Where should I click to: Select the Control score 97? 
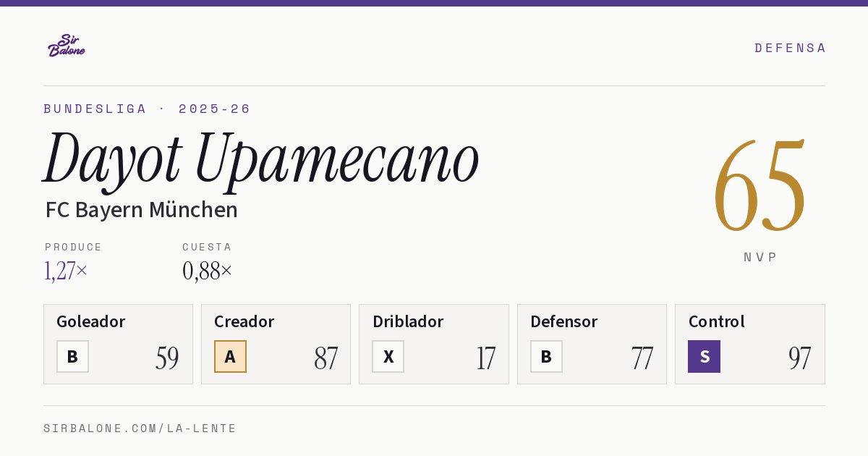[x=799, y=358]
